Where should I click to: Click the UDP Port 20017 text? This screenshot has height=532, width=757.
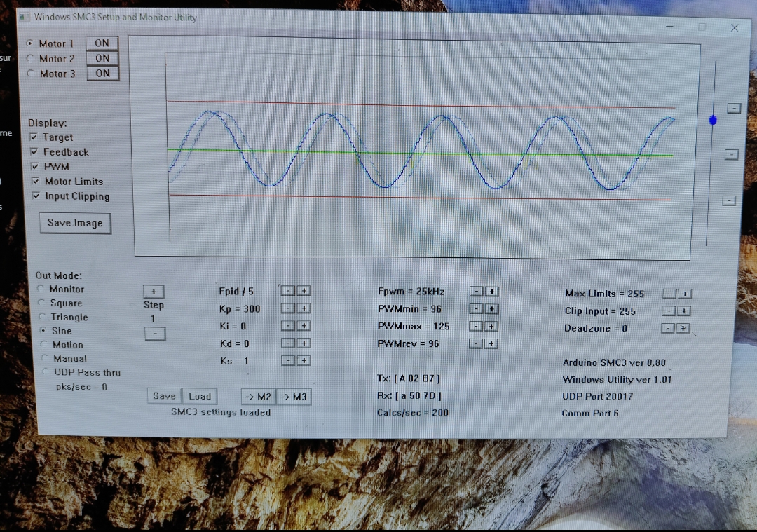click(x=597, y=396)
